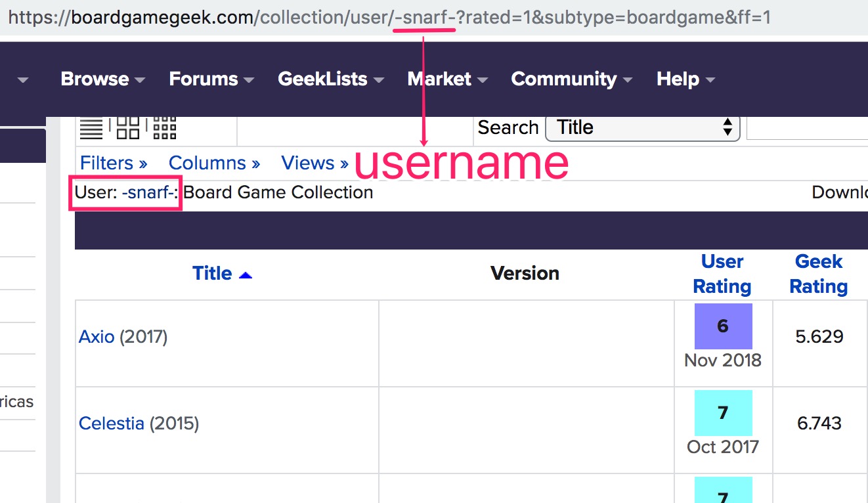
Task: Click the Oct 2017 rating date
Action: click(x=723, y=447)
